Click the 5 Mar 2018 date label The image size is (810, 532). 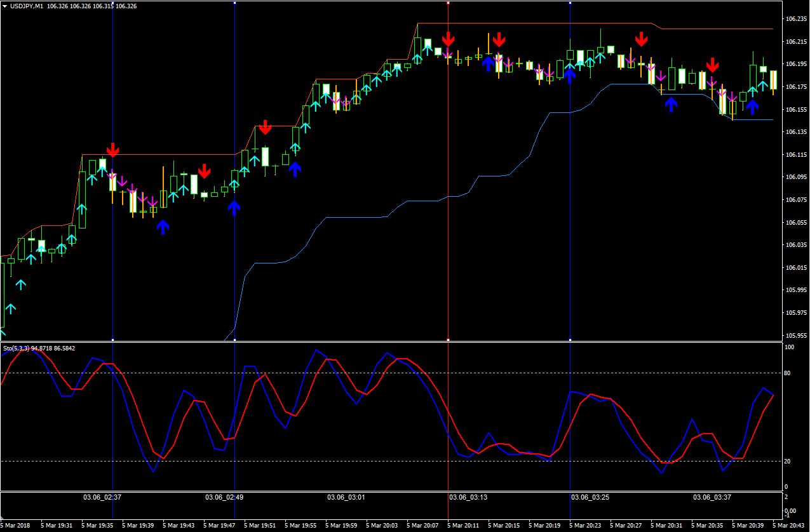coord(14,526)
